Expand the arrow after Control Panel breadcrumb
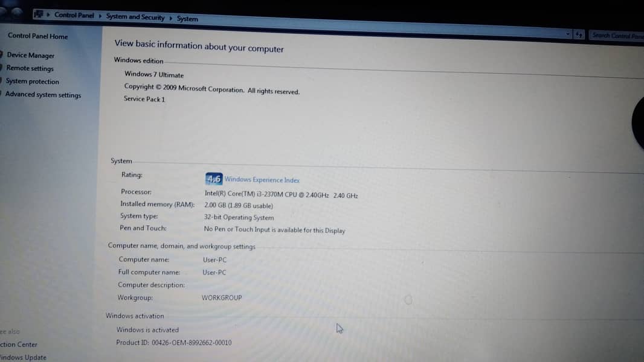 (100, 16)
